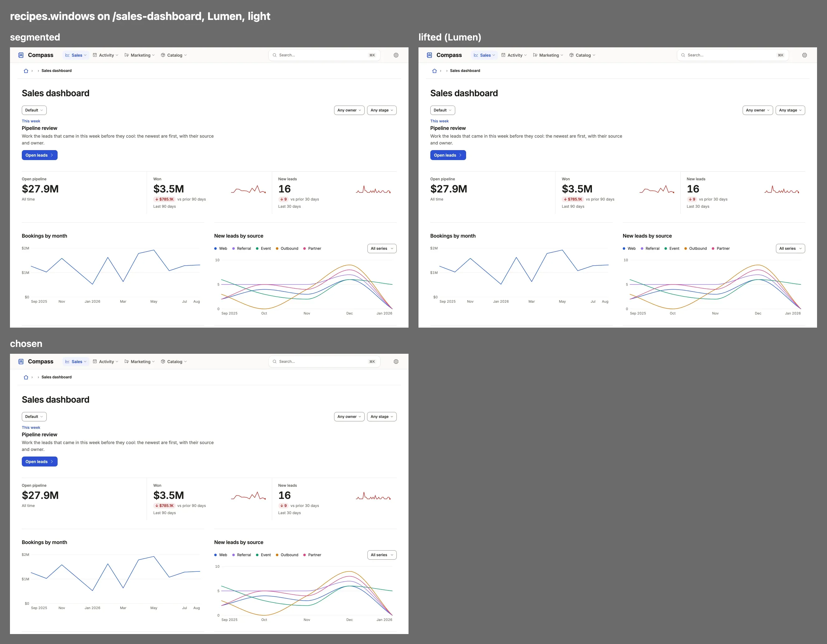
Task: Click the down-arrow $785.1K badge in the segmented panel
Action: click(x=164, y=199)
